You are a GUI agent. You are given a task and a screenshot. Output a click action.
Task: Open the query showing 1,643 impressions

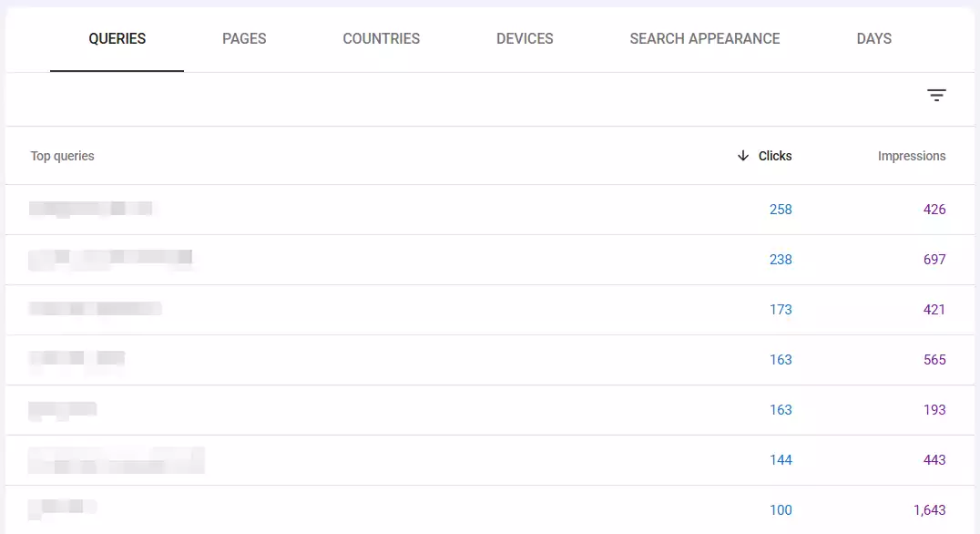[x=929, y=509]
